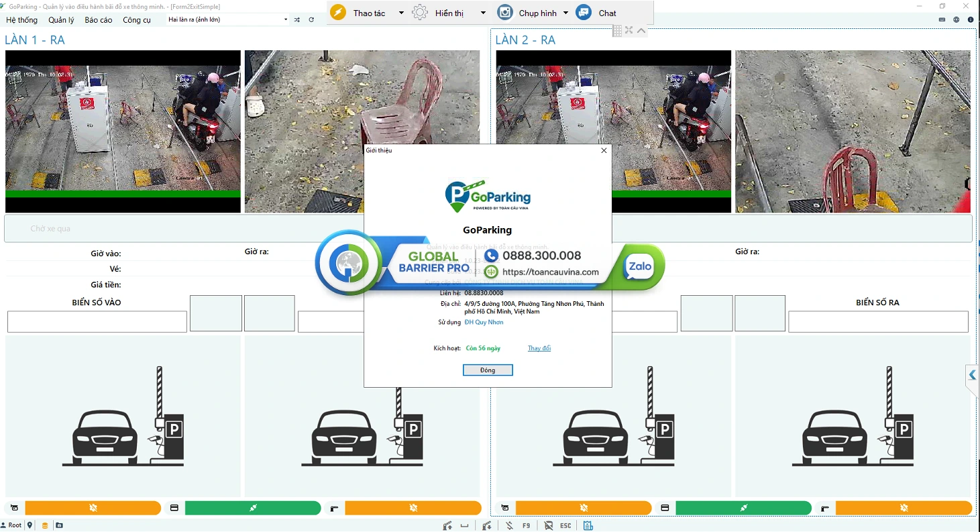
Task: Click the Hiển thị toolbar label
Action: (x=449, y=13)
